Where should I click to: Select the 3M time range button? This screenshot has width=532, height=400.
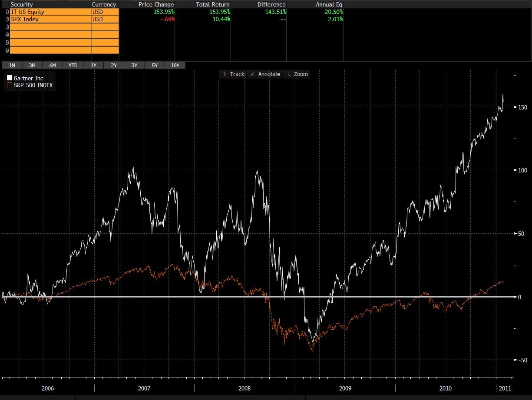[32, 66]
